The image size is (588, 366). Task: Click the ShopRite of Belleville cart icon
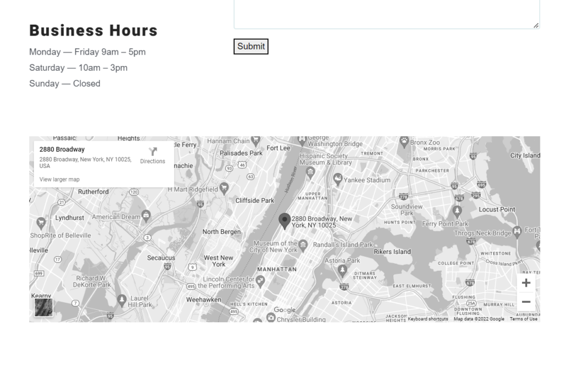click(41, 223)
